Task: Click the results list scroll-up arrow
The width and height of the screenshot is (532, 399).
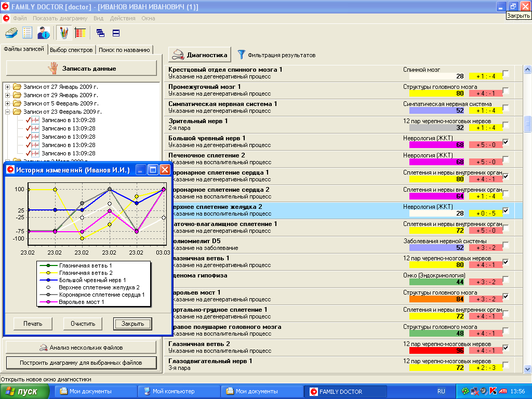Action: coord(528,69)
